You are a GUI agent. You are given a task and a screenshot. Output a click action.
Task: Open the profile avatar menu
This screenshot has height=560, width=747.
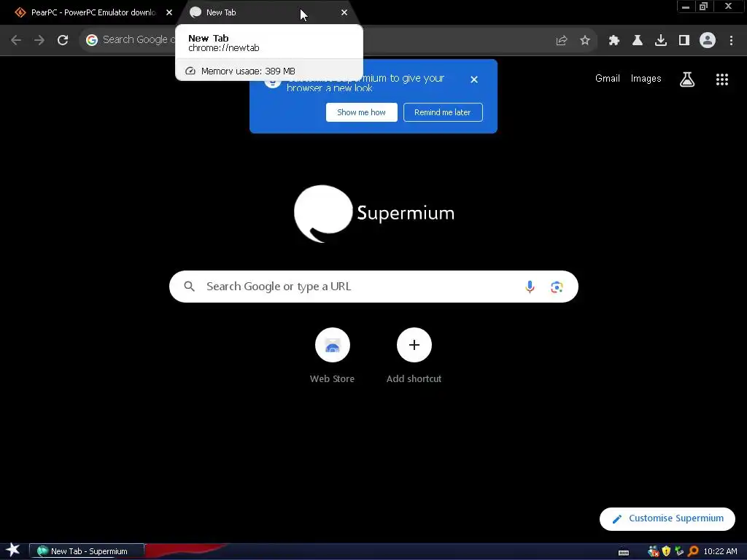(708, 41)
